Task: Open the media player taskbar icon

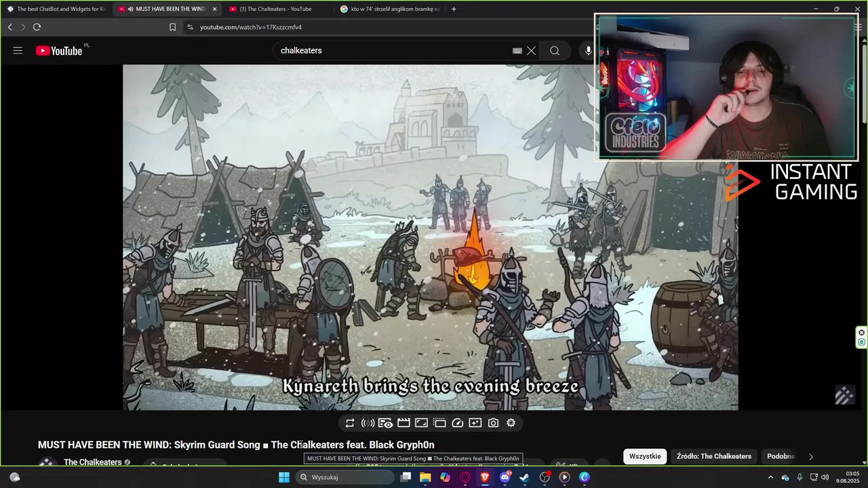Action: click(564, 477)
